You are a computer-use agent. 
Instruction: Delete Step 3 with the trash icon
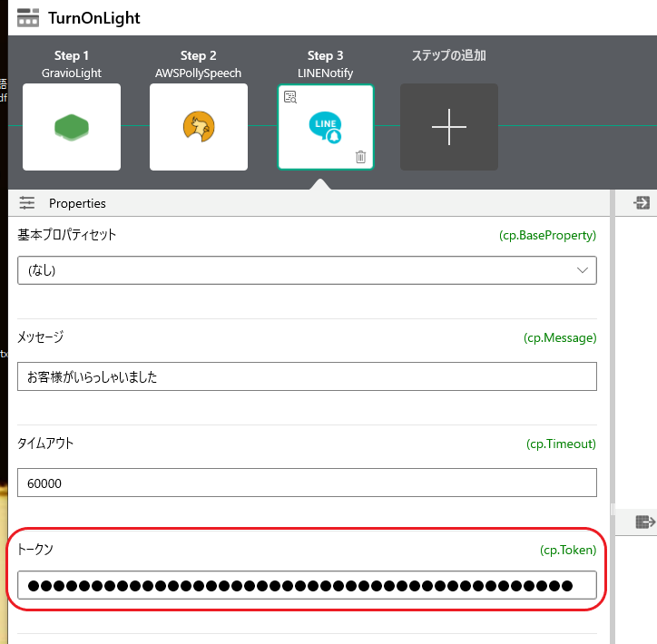pyautogui.click(x=361, y=157)
